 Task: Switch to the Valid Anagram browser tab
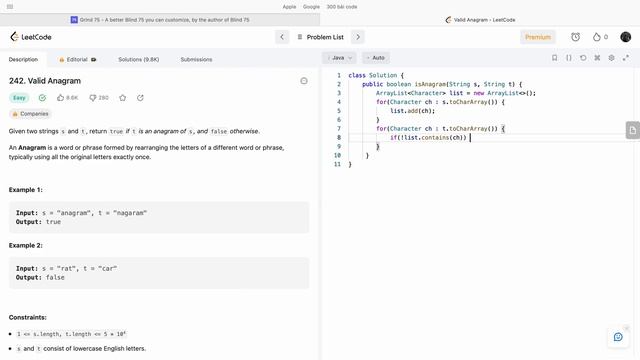(480, 20)
